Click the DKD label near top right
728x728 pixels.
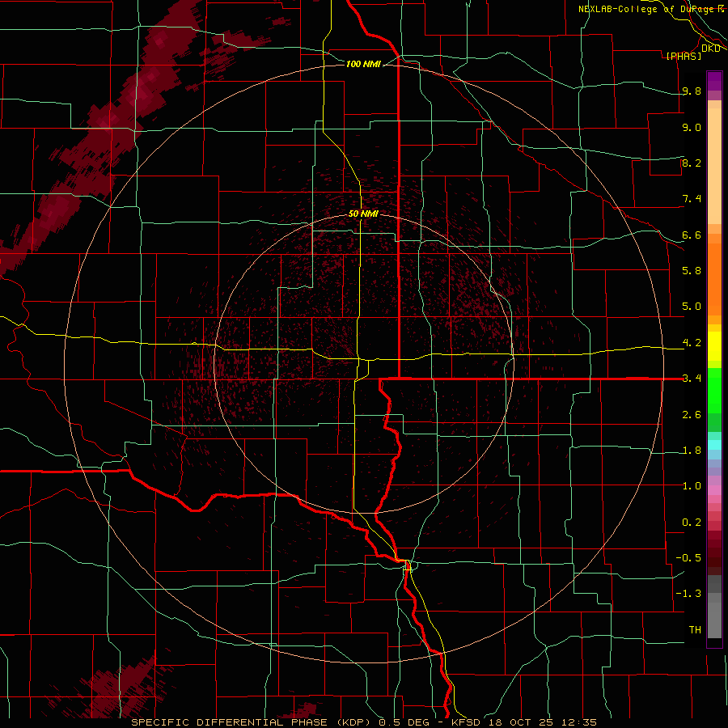coord(710,48)
